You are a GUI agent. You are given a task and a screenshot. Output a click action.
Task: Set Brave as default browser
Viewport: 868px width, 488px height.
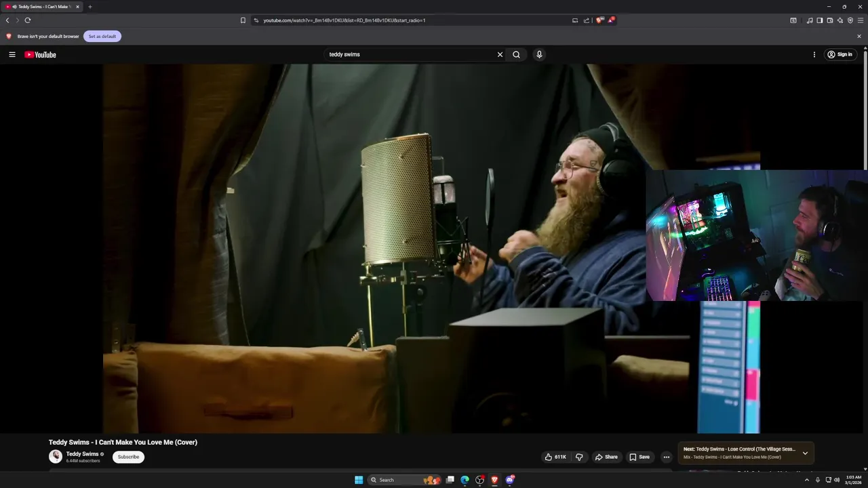tap(102, 36)
